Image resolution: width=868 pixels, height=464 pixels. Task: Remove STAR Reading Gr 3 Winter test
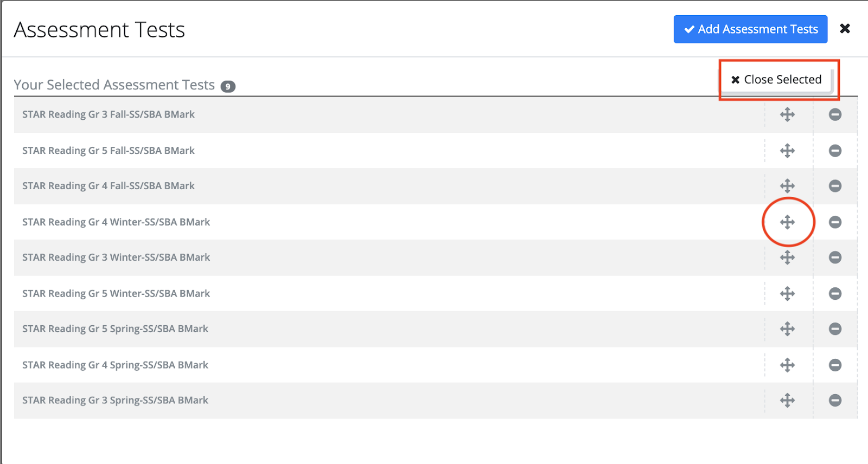tap(835, 257)
